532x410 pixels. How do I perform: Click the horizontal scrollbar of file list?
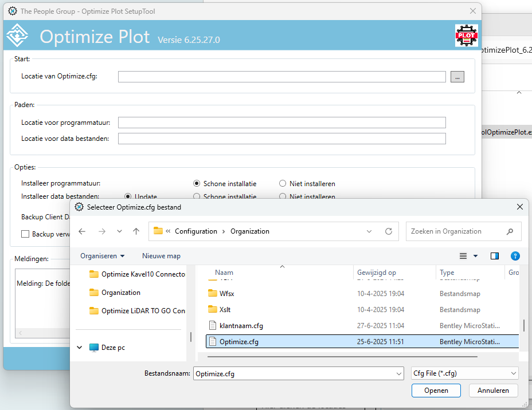(x=342, y=357)
